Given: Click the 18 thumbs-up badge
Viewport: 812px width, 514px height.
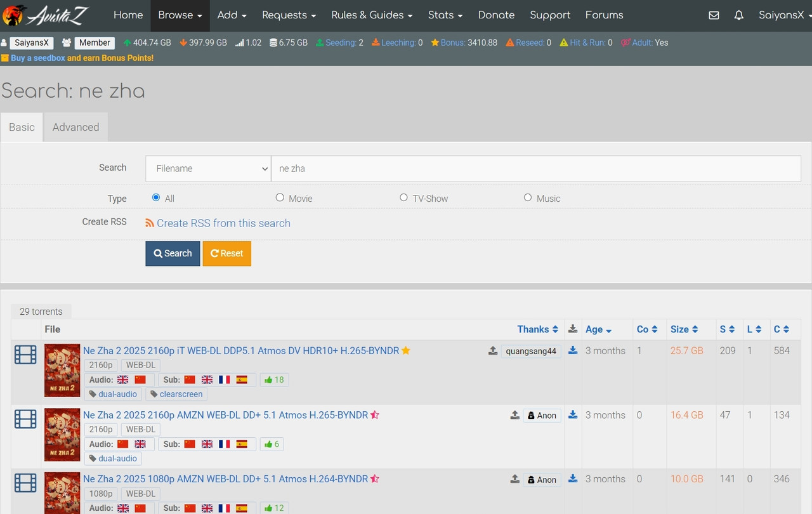Looking at the screenshot, I should (x=274, y=379).
